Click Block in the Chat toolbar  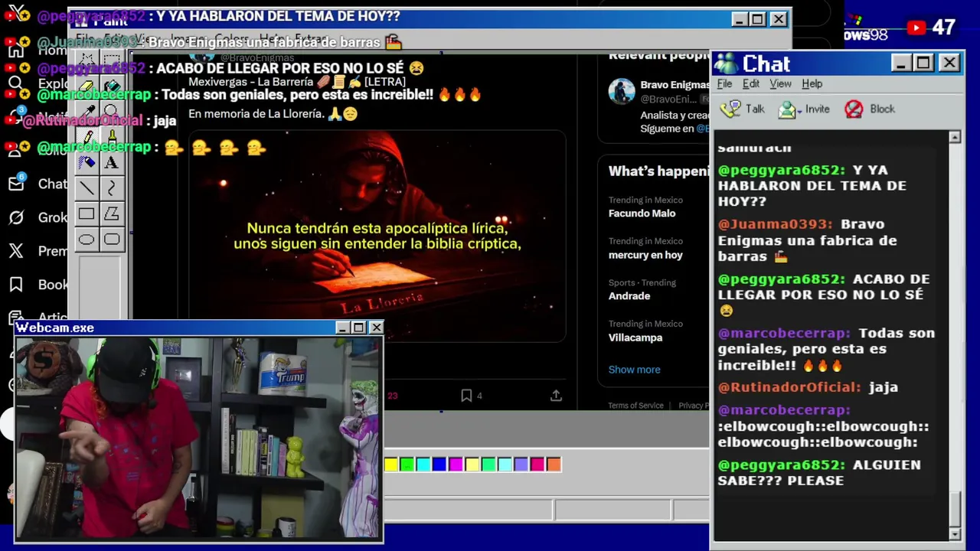point(870,109)
